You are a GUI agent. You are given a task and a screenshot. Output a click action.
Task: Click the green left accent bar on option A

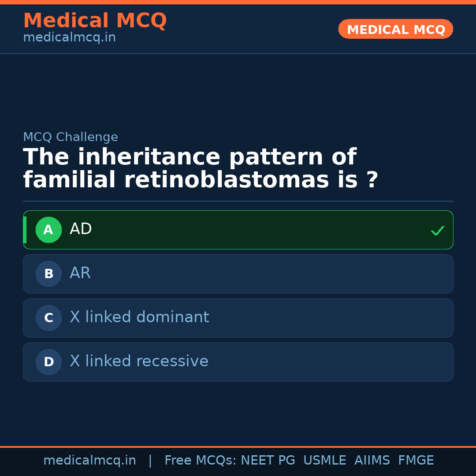(x=25, y=230)
